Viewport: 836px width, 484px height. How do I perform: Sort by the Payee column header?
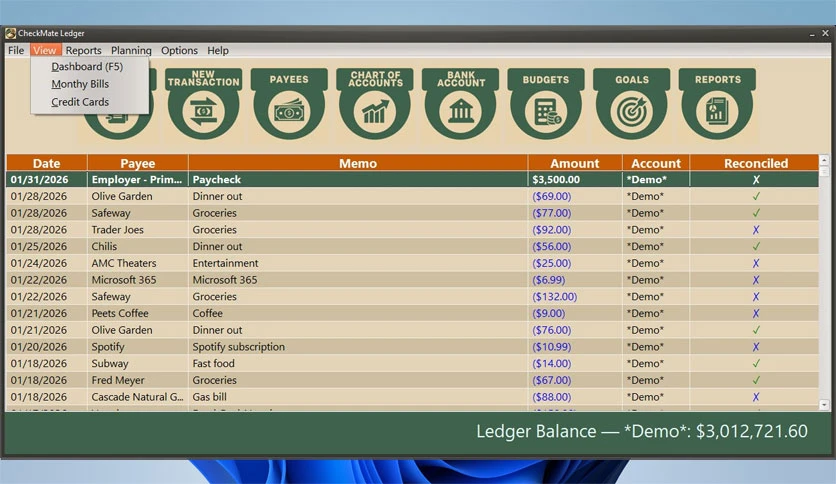138,163
